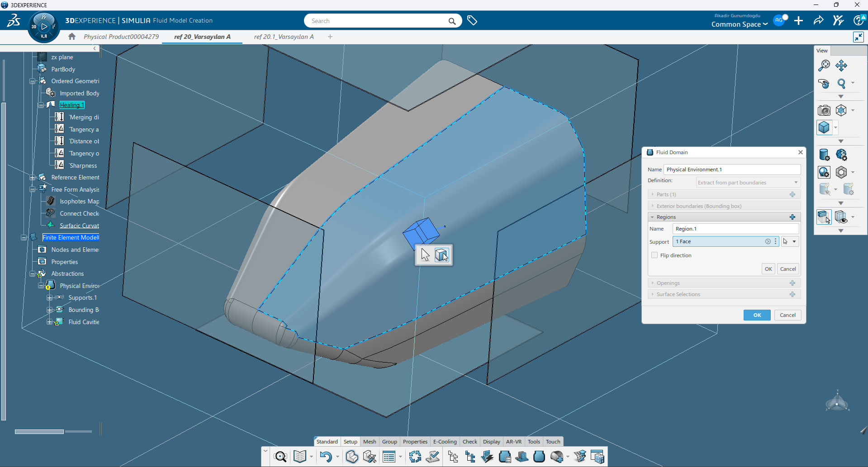
Task: Collapse the Regions section
Action: coord(652,217)
